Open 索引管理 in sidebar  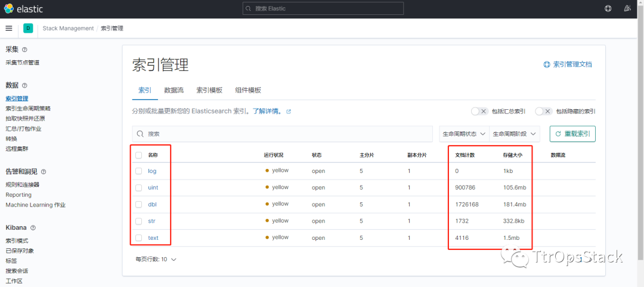point(17,98)
